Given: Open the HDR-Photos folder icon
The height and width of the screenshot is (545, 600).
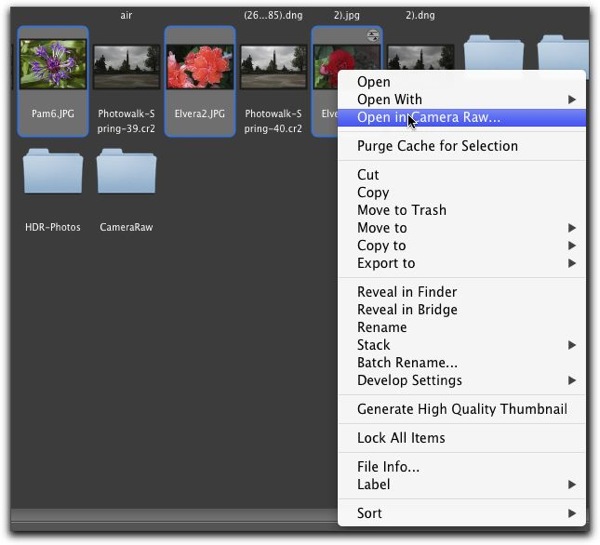Looking at the screenshot, I should coord(53,173).
